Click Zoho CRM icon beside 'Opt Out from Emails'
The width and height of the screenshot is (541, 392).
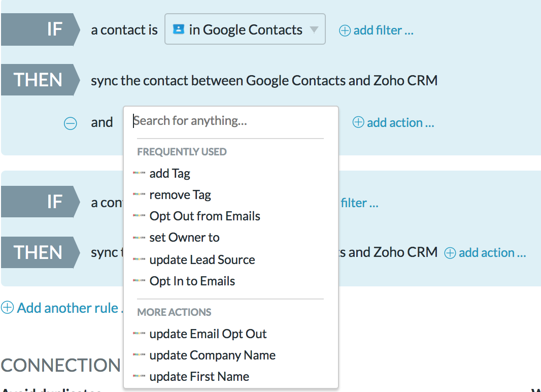click(x=139, y=216)
